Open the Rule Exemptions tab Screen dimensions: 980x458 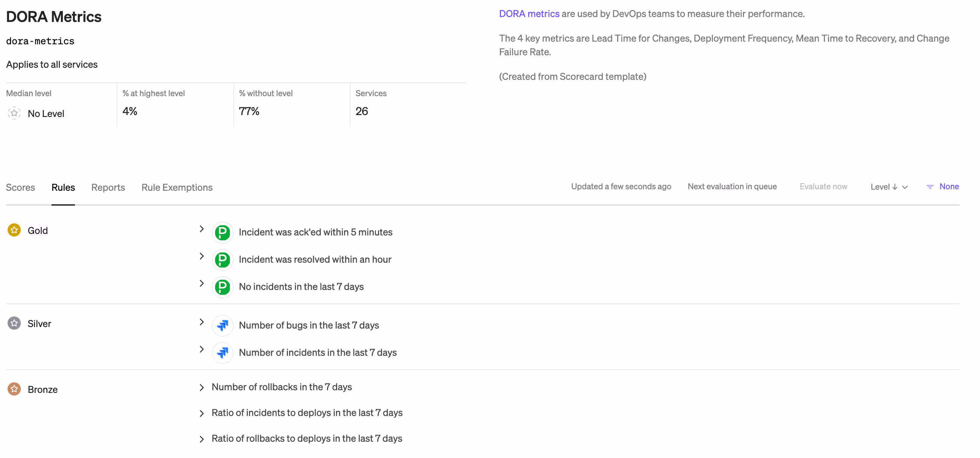click(177, 188)
